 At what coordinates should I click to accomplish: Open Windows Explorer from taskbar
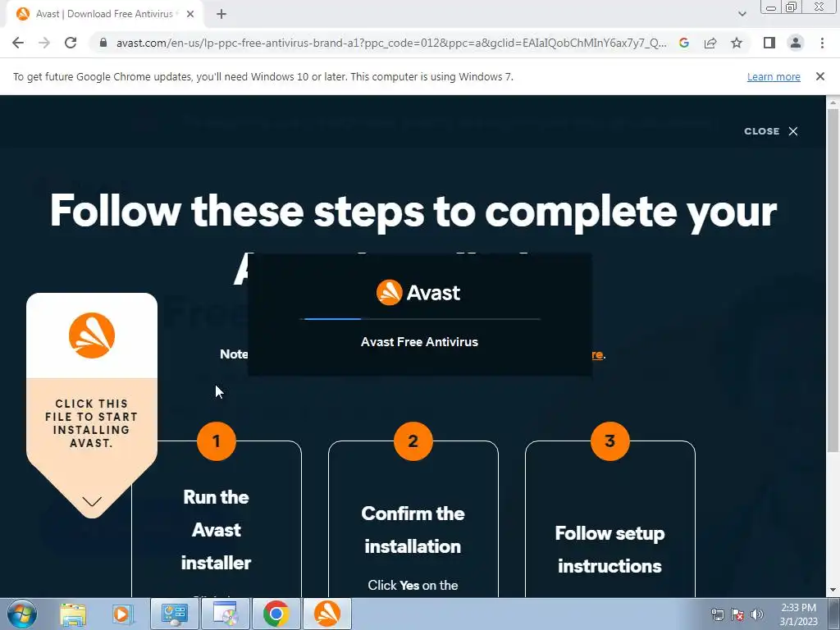tap(73, 614)
